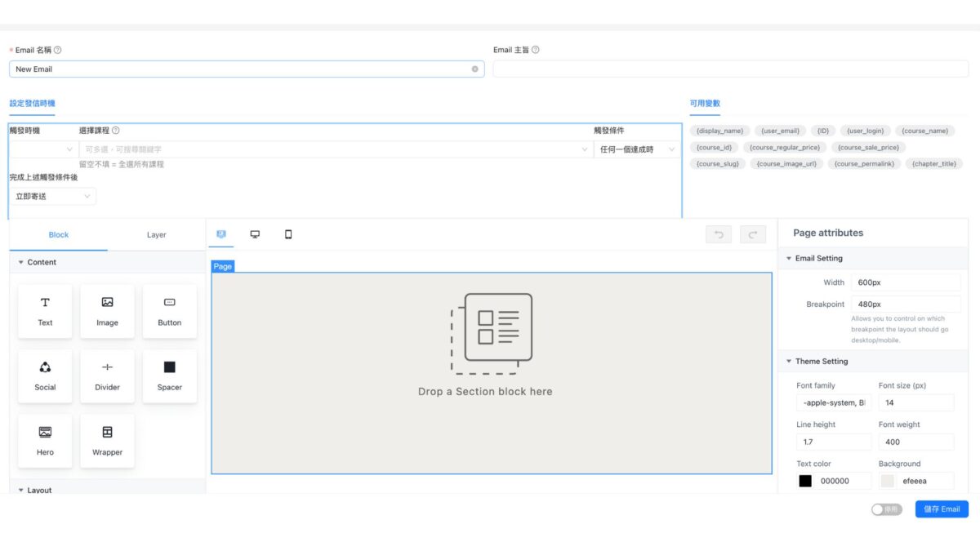This screenshot has width=980, height=551.
Task: Click the 儲存 Email save button
Action: (x=941, y=509)
